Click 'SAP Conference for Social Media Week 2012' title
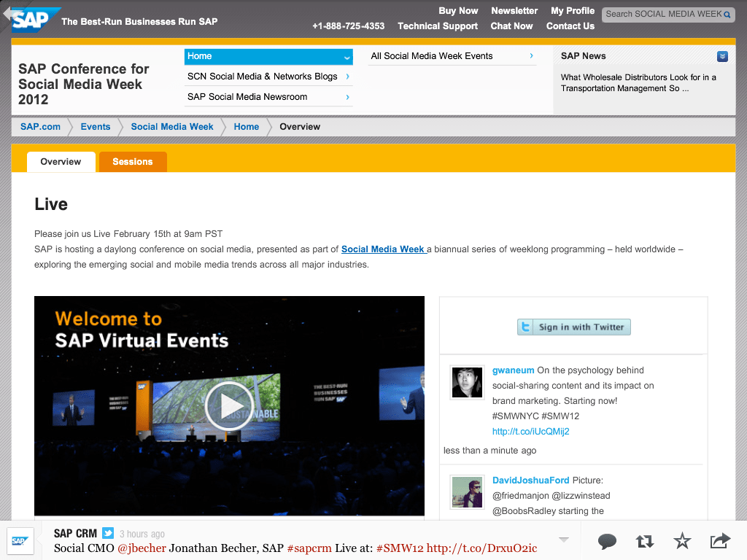The width and height of the screenshot is (747, 560). click(x=84, y=85)
